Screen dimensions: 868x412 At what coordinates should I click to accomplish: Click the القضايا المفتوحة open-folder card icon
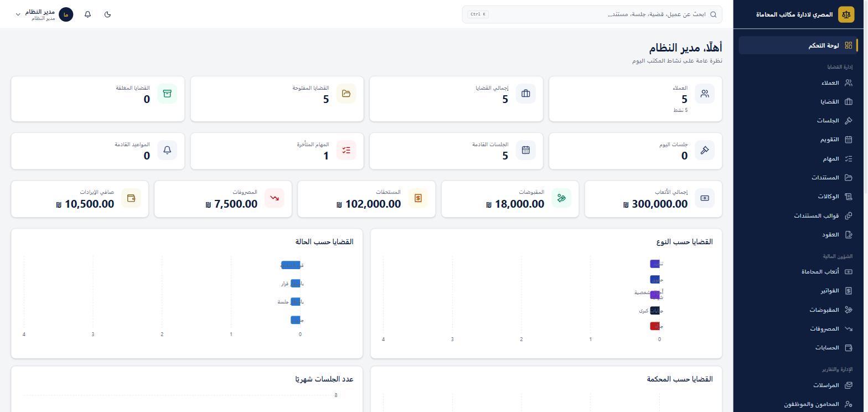tap(346, 94)
